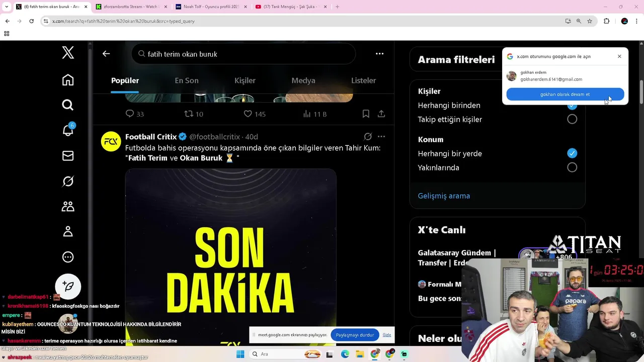Click 'Paylaşmayı durdur' button
The width and height of the screenshot is (644, 362).
click(x=355, y=335)
